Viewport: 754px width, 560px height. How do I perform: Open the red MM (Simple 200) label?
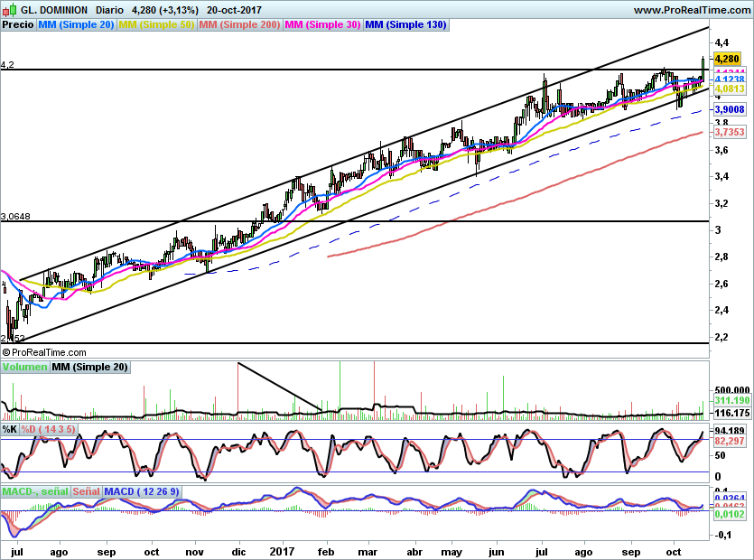point(239,24)
